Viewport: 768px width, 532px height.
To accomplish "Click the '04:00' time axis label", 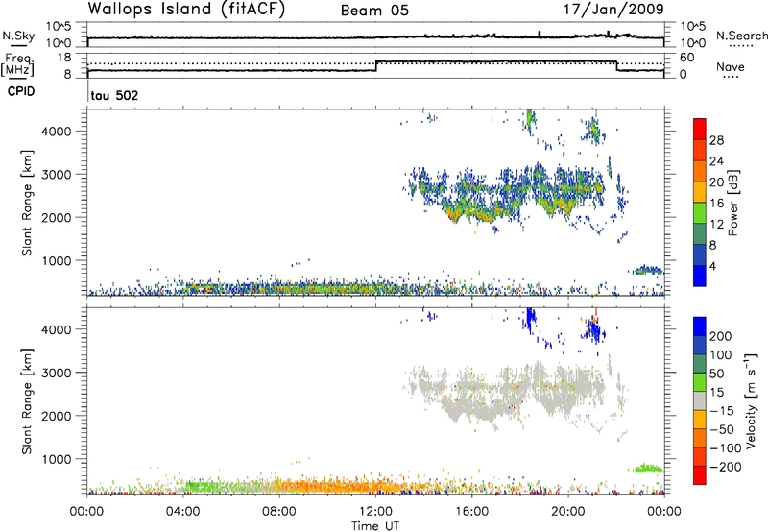I will [x=183, y=512].
